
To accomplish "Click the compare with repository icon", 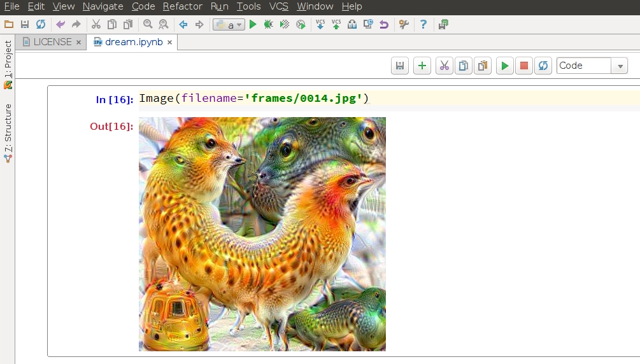I will (352, 24).
